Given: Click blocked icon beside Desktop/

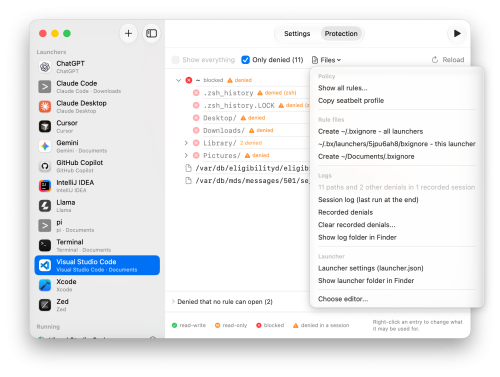Looking at the screenshot, I should [196, 118].
